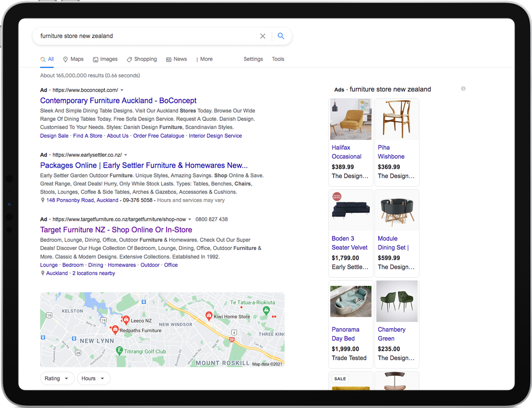Screen dimensions: 532x408
Task: Open search Tools
Action: [x=278, y=59]
